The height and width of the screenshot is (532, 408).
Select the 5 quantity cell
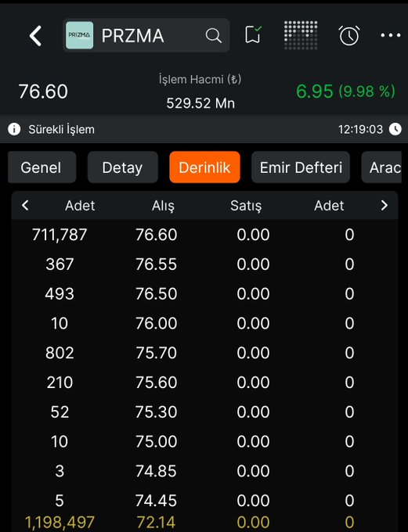click(60, 501)
